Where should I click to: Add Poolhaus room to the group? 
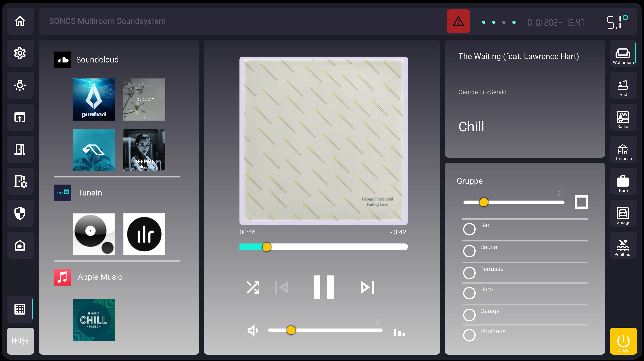coord(469,335)
